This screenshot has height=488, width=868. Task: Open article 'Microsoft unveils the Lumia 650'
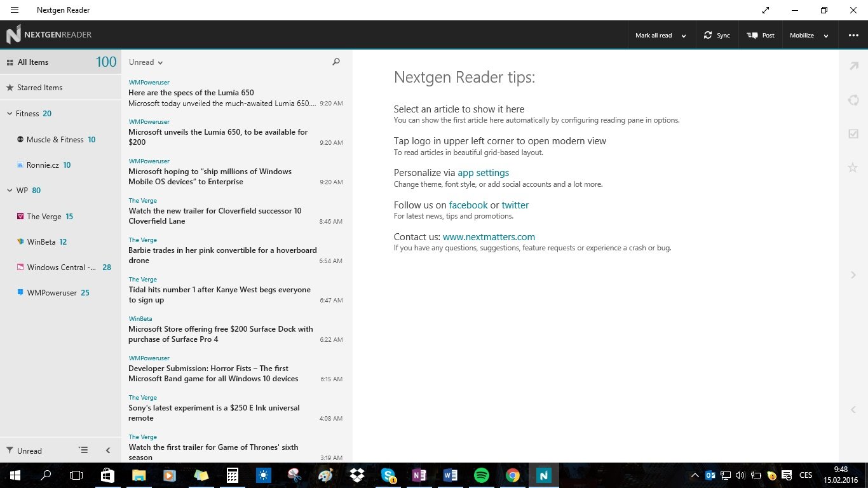click(236, 132)
